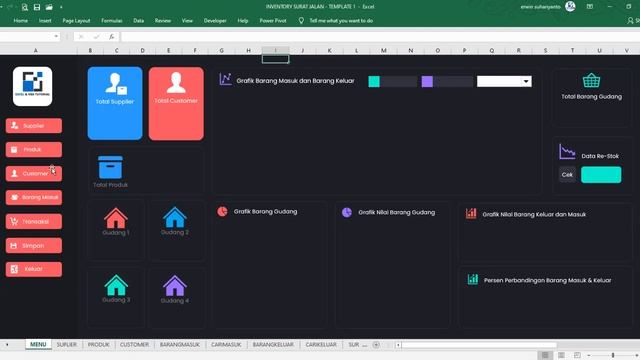
Task: Click the Total Customer card icon
Action: (176, 83)
